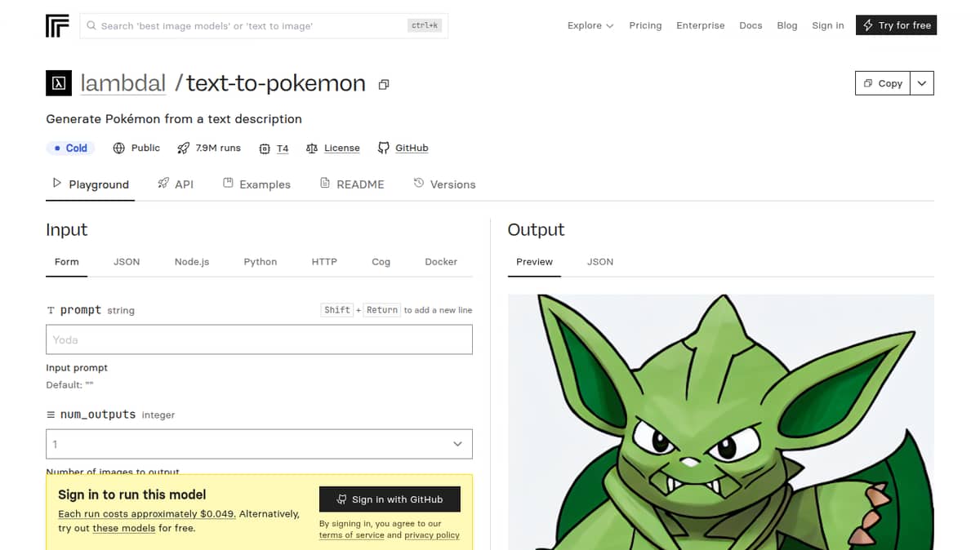
Task: Click the prompt text field
Action: point(259,339)
